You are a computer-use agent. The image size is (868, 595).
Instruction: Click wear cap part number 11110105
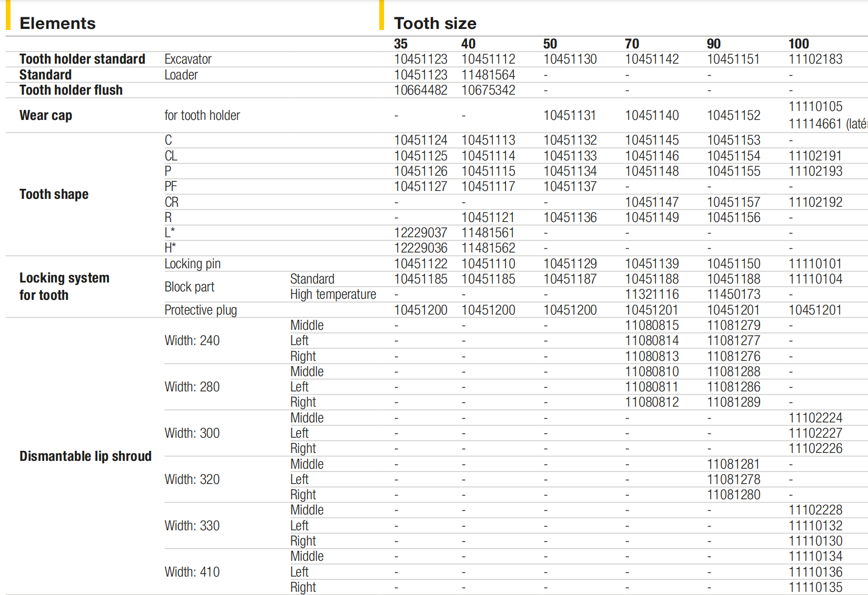click(815, 106)
